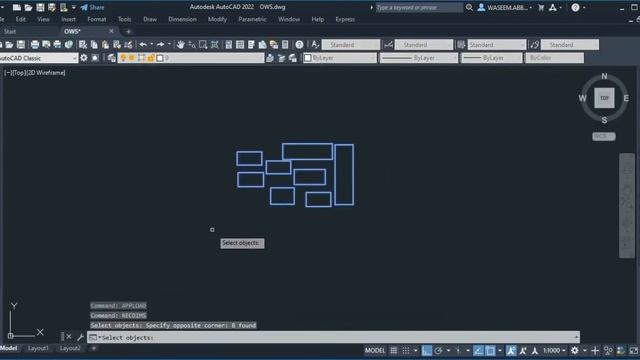Expand the undo history dropdown arrow

coord(151,45)
